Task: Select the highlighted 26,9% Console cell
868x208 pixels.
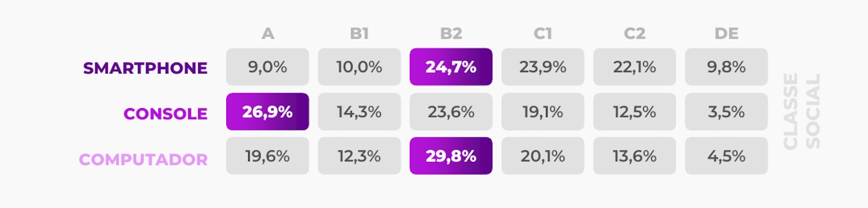Action: click(267, 112)
